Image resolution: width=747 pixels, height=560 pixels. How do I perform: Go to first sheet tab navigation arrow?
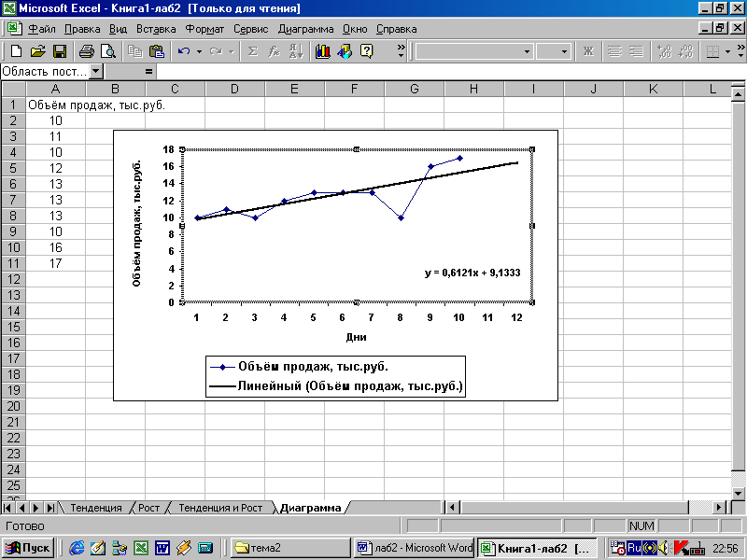point(7,508)
